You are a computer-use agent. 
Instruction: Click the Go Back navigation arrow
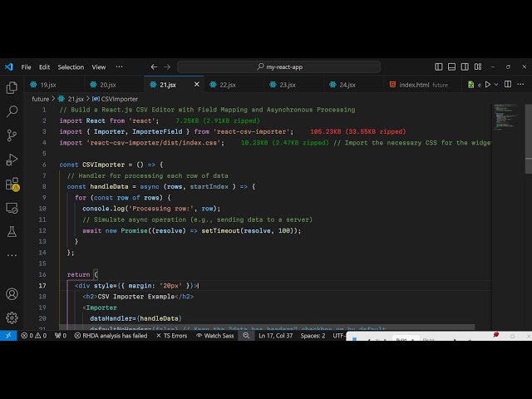154,66
